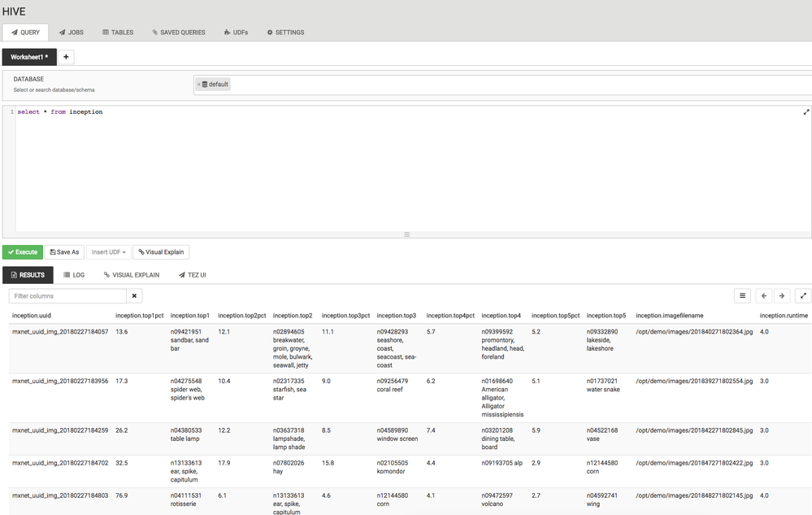Open the Insert UDF dropdown
Image resolution: width=812 pixels, height=515 pixels.
tap(108, 252)
